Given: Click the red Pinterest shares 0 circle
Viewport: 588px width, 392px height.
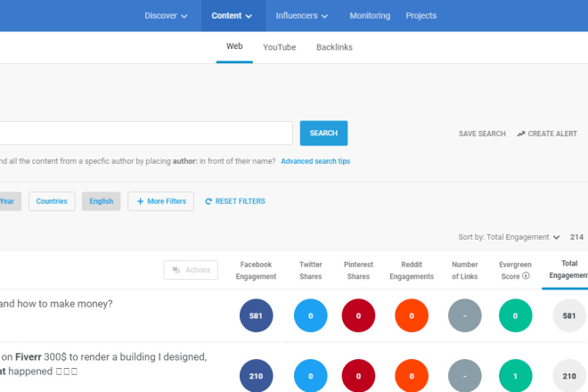Looking at the screenshot, I should click(x=360, y=315).
